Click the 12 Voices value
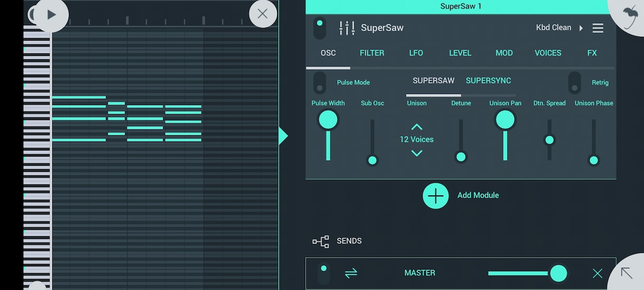Viewport: 644px width, 290px height. point(416,139)
